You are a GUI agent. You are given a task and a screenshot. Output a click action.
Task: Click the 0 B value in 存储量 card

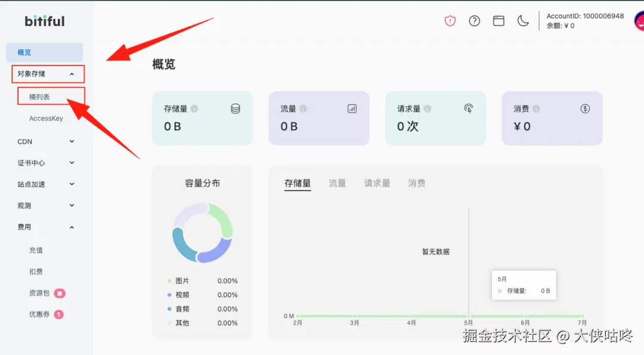(172, 126)
